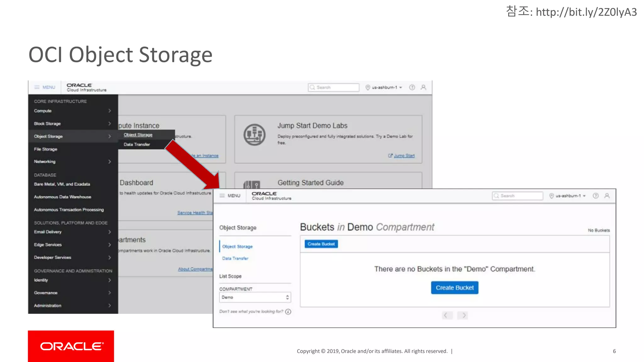
Task: Click the info icon beside "Don't see what you're looking for?"
Action: point(288,312)
